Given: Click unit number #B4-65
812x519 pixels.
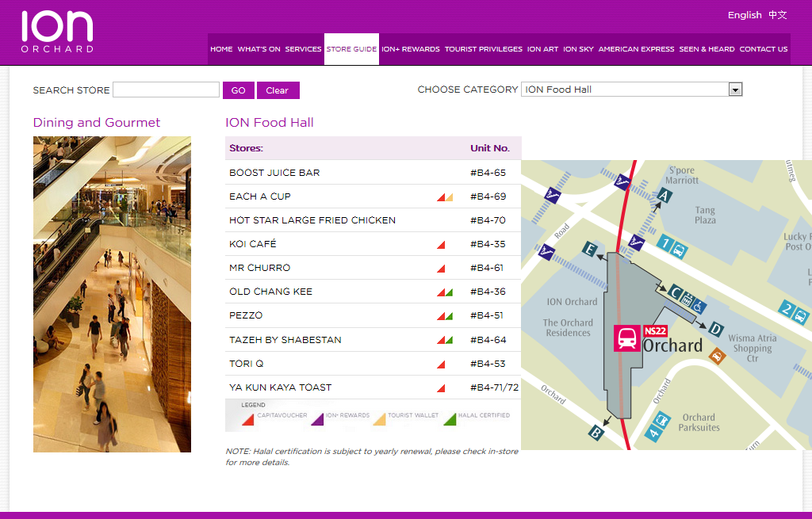Looking at the screenshot, I should (488, 173).
